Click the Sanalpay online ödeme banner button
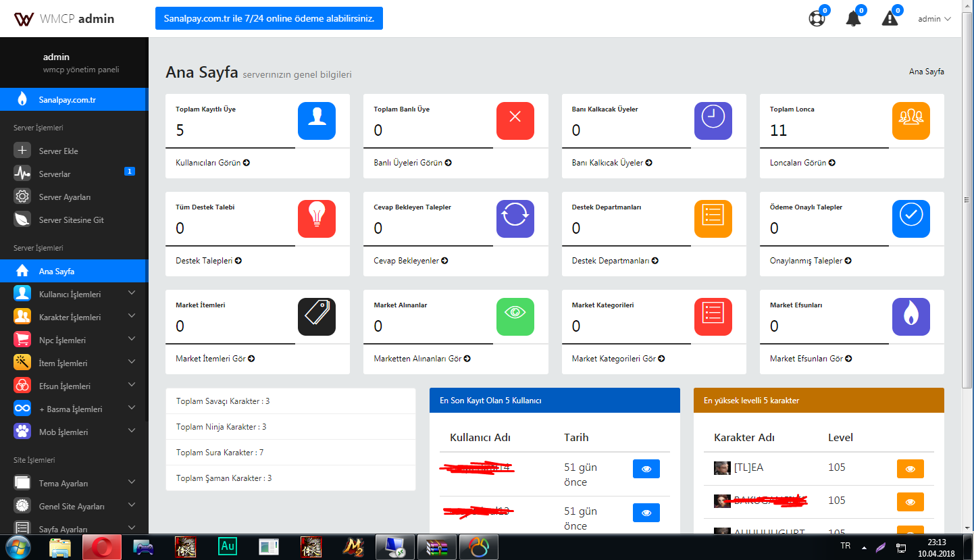The width and height of the screenshot is (974, 560). tap(269, 18)
